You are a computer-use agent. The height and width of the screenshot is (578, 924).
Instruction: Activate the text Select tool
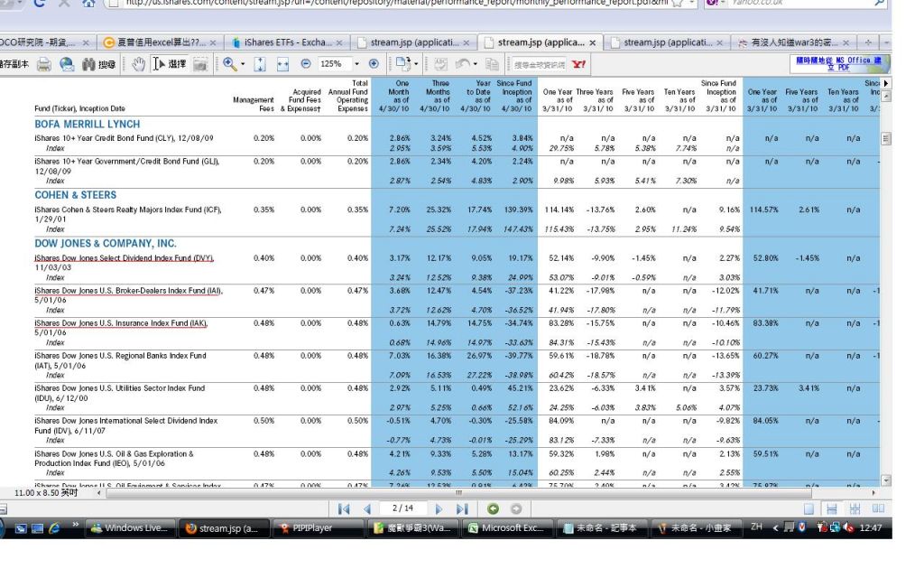[169, 64]
